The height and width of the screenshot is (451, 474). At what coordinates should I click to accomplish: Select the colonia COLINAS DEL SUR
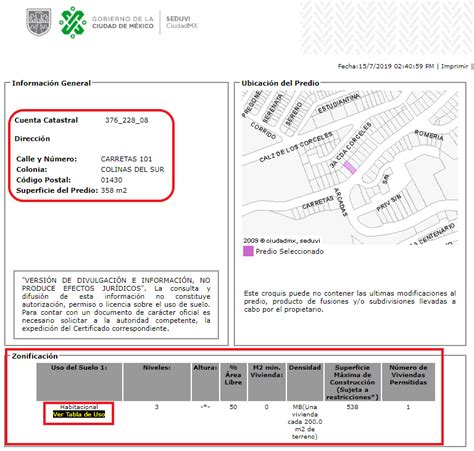pos(132,169)
